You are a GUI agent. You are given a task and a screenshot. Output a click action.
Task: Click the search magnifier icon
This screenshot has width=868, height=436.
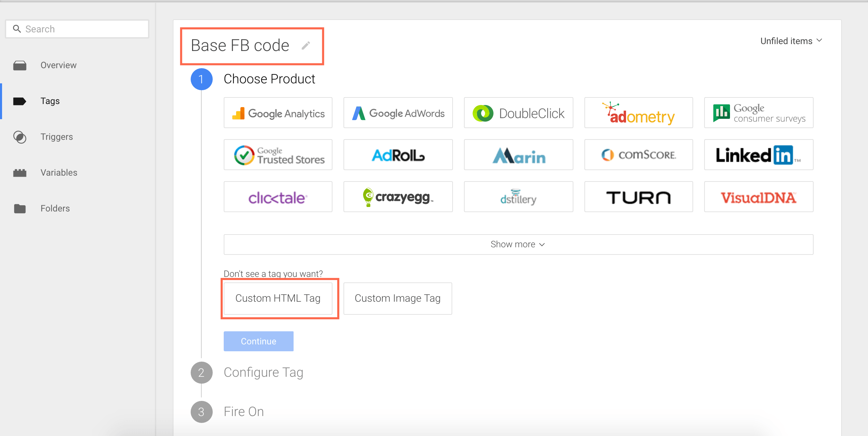17,29
